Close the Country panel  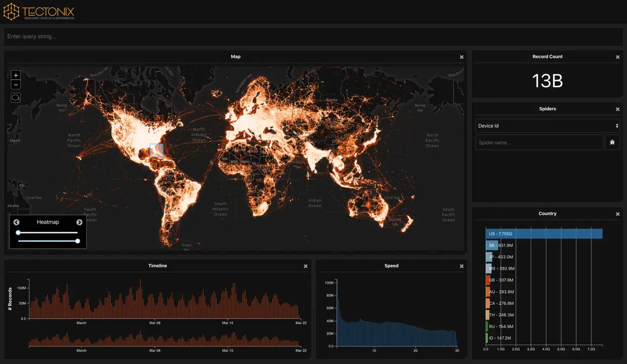617,214
